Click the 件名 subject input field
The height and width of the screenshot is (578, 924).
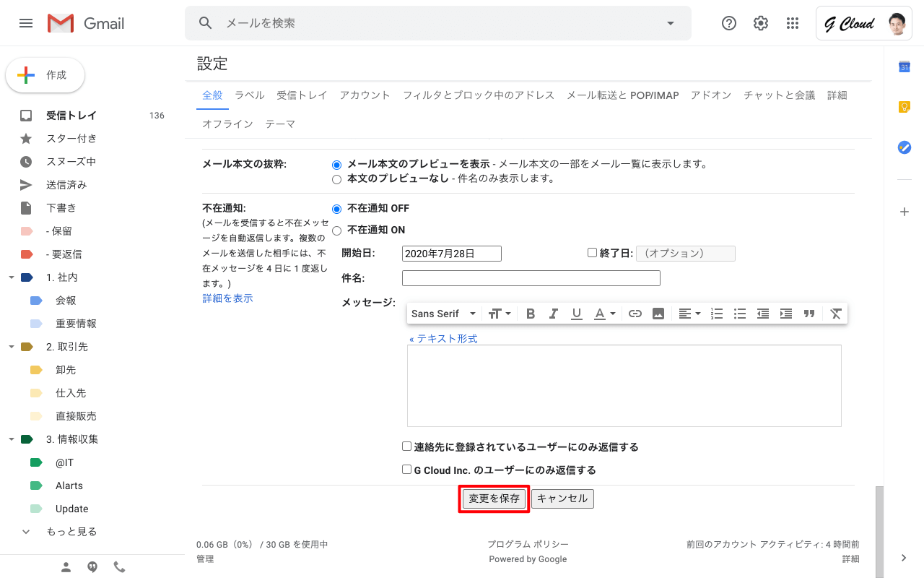(531, 278)
